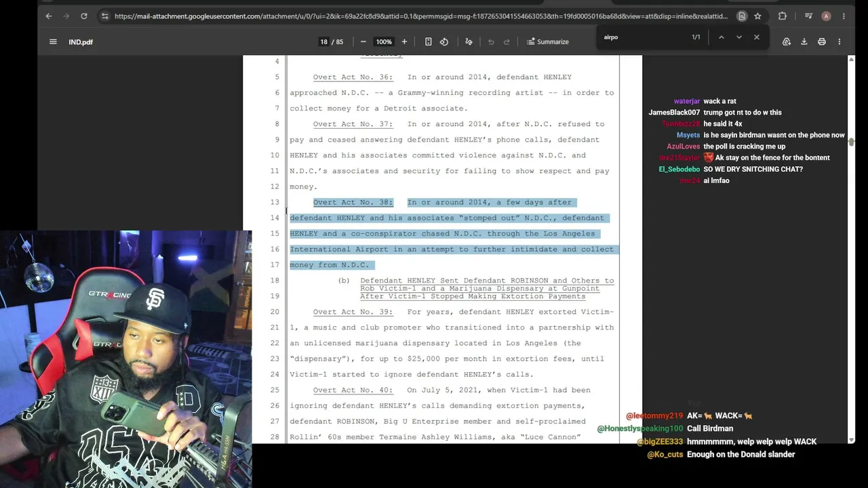
Task: Click the chat username El_Sebodebo
Action: tap(679, 169)
